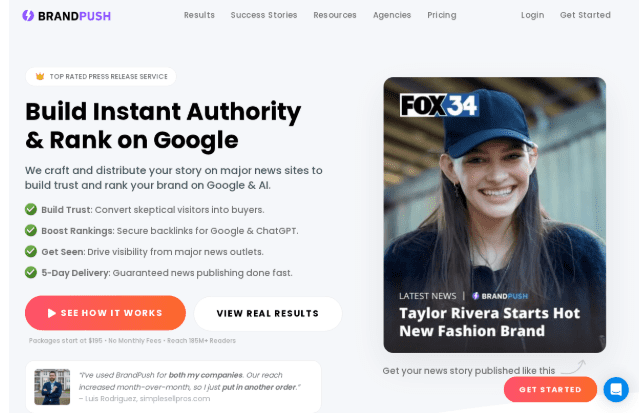Click the green checkmark beside 5-Day Delivery
The height and width of the screenshot is (415, 643).
[31, 272]
